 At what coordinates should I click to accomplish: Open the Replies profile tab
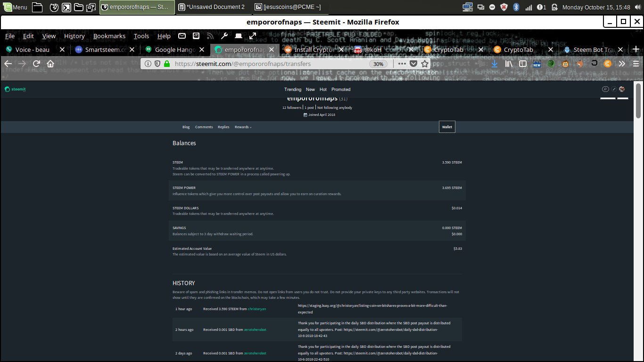pos(223,127)
